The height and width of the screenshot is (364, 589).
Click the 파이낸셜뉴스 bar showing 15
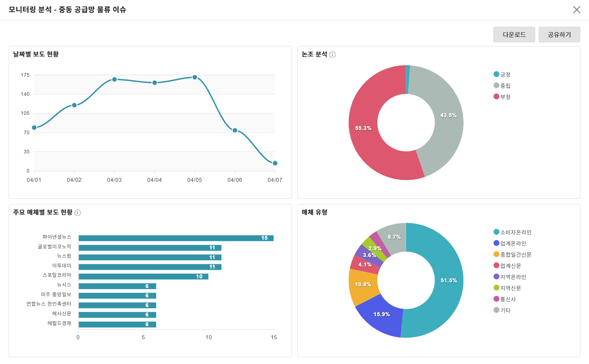click(x=176, y=238)
